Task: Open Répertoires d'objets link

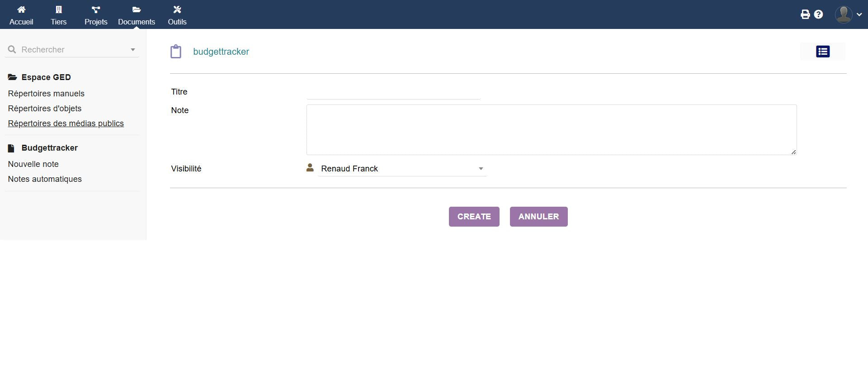Action: (x=45, y=109)
